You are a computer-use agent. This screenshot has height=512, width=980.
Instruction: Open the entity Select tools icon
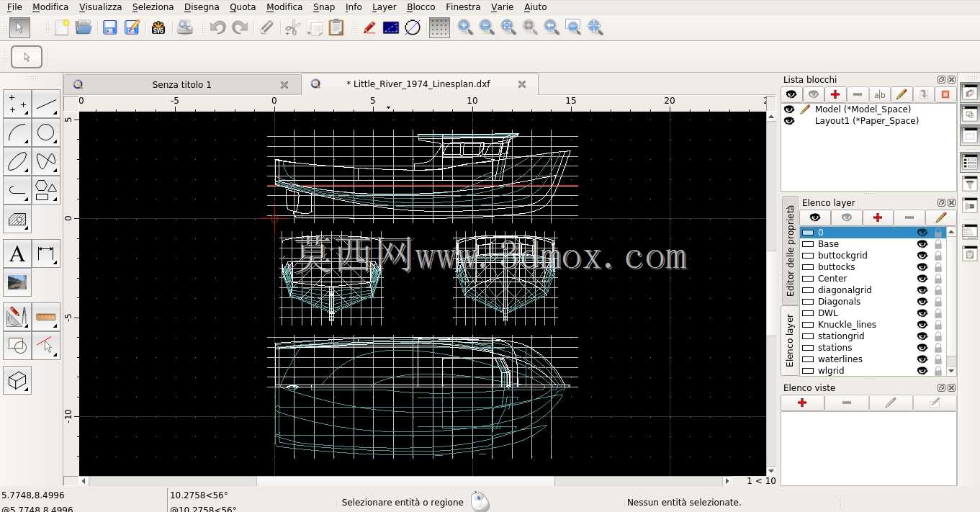46,346
